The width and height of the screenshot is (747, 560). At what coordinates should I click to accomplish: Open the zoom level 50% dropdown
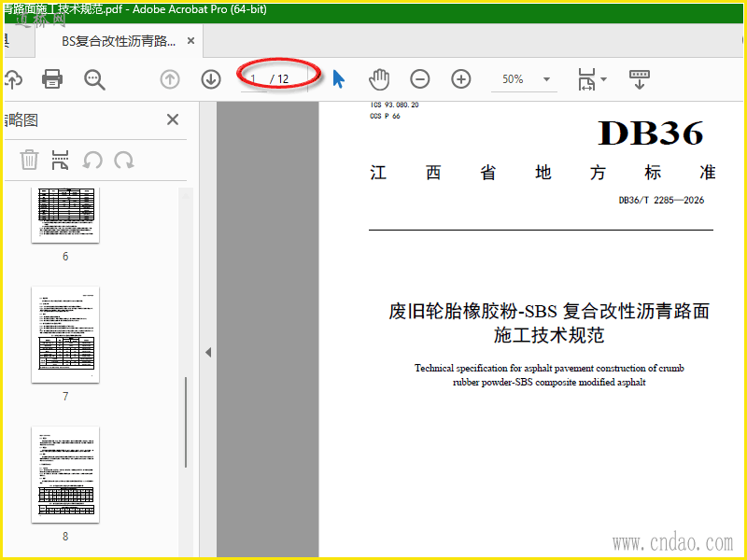click(546, 79)
